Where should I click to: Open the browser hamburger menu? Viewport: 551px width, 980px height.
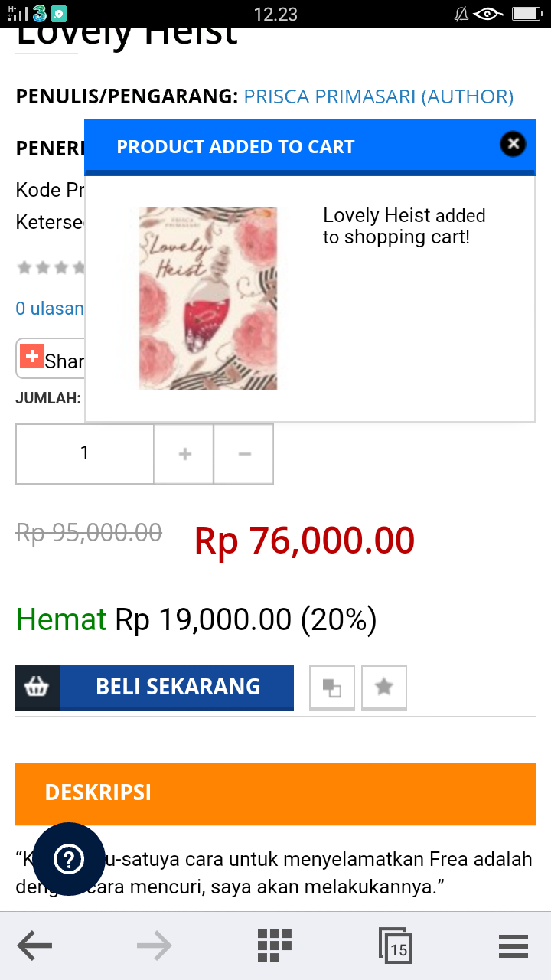[514, 946]
